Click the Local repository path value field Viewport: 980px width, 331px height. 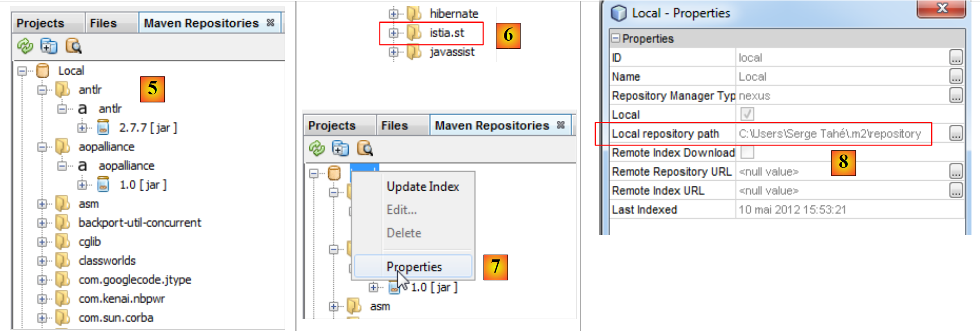click(x=829, y=134)
